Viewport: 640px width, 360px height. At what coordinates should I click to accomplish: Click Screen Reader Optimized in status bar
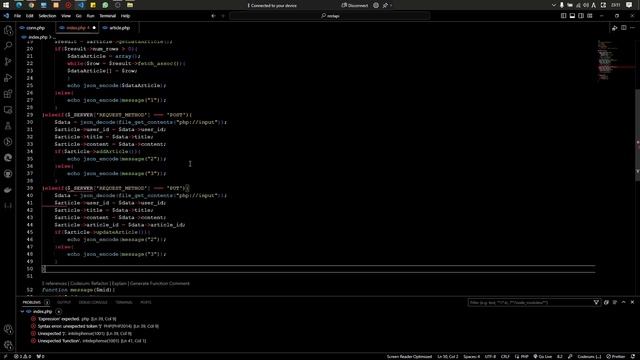coord(409,356)
